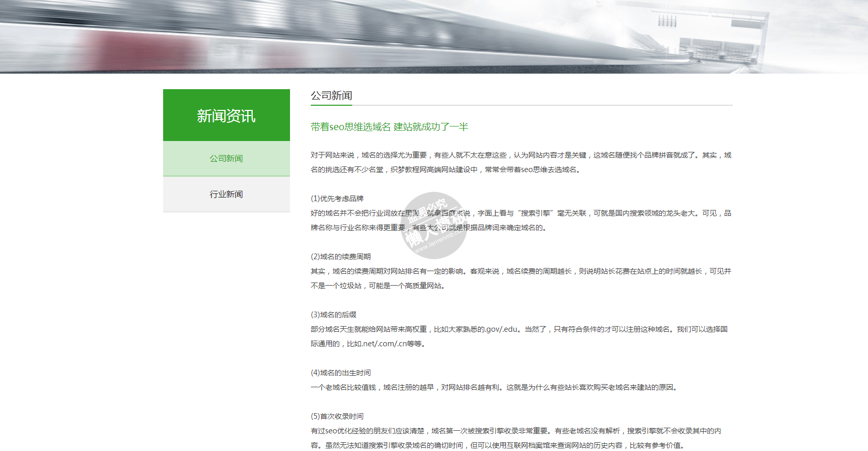The width and height of the screenshot is (868, 451).
Task: Click the subheading (2)域名的续费周期
Action: pyautogui.click(x=341, y=257)
